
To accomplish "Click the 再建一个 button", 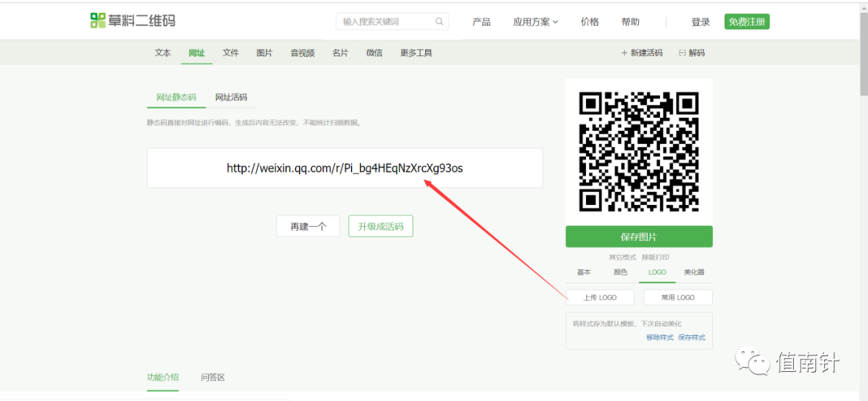I will tap(309, 226).
